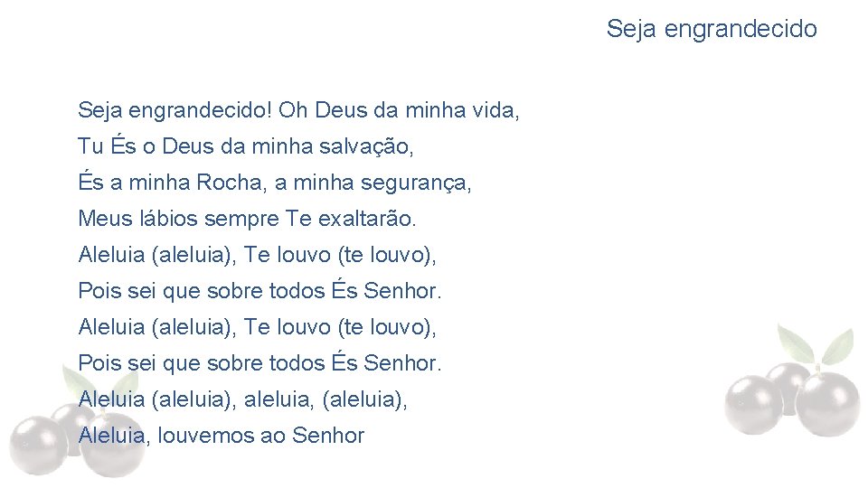Click the berries image at the bottom right
This screenshot has height=488, width=868.
tap(796, 398)
